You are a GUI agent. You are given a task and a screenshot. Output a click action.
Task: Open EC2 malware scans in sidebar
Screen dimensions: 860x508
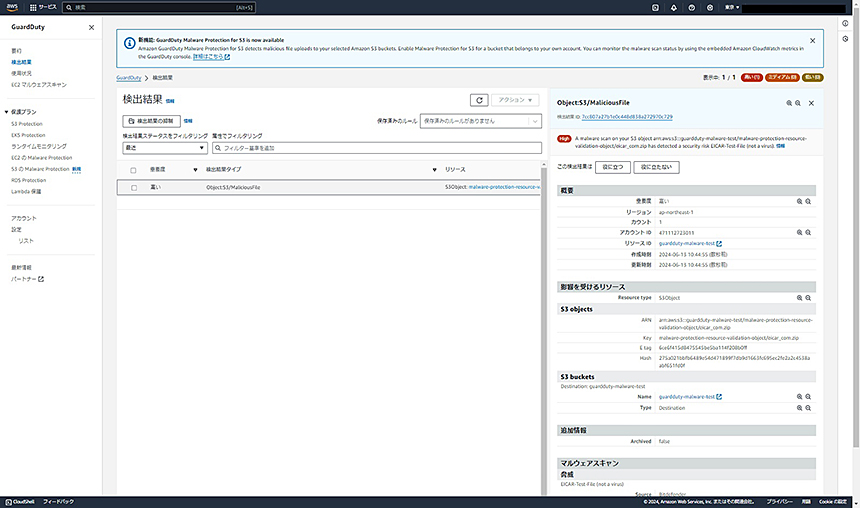pos(39,85)
